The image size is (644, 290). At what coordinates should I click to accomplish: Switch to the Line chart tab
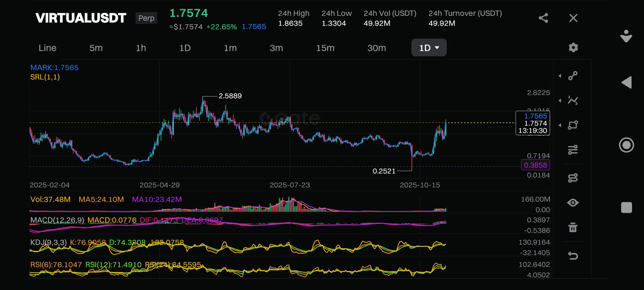(47, 48)
